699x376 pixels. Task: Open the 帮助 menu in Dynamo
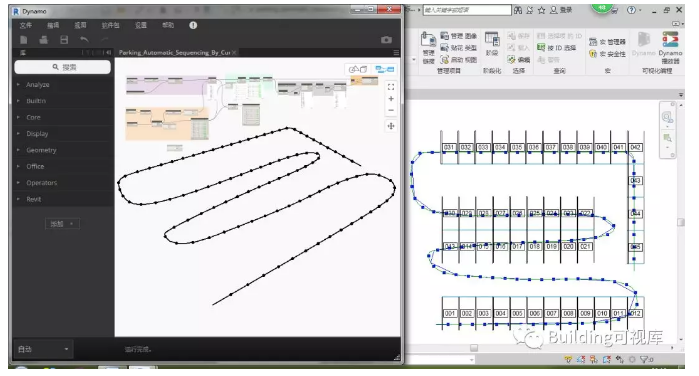tap(168, 25)
